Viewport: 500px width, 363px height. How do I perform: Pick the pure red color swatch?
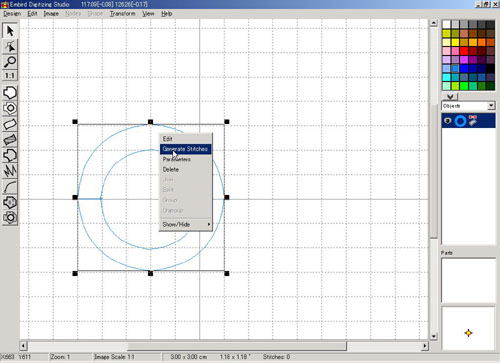pyautogui.click(x=464, y=51)
